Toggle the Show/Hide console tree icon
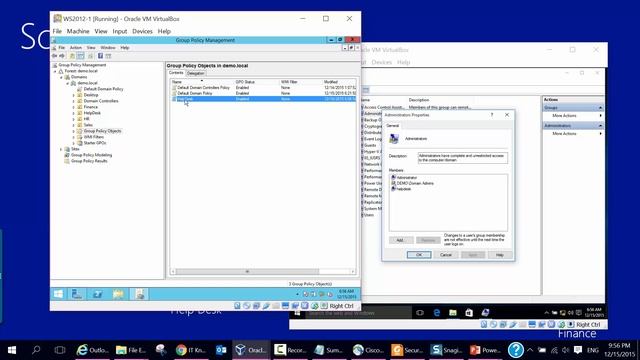This screenshot has height=360, width=640. (81, 56)
